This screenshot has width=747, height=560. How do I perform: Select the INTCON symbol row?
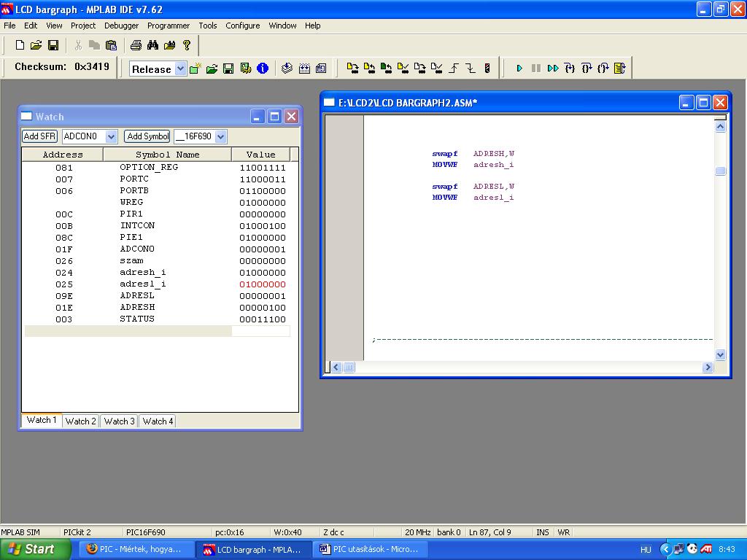pyautogui.click(x=158, y=226)
